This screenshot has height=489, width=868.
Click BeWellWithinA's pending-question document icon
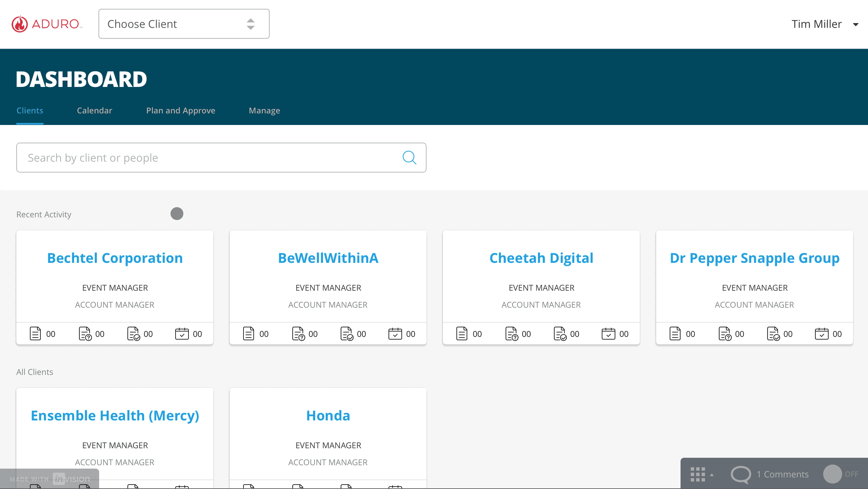tap(298, 333)
